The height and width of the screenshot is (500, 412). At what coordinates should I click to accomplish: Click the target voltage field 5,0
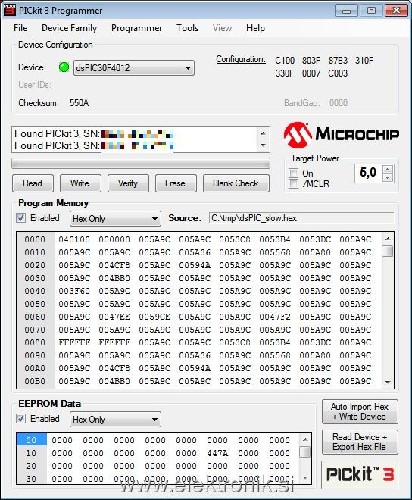368,173
